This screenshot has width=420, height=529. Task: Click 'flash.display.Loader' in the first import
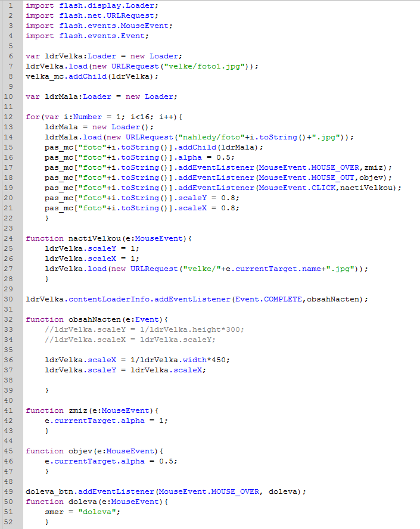coord(107,5)
